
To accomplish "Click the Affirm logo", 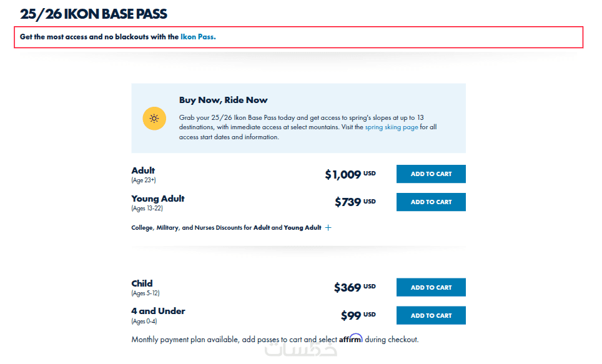I will tap(351, 339).
